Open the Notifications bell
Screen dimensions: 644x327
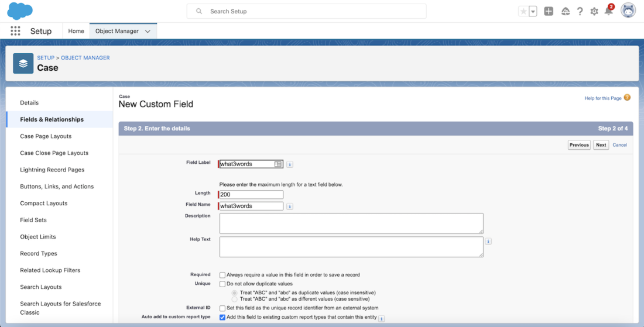point(609,11)
